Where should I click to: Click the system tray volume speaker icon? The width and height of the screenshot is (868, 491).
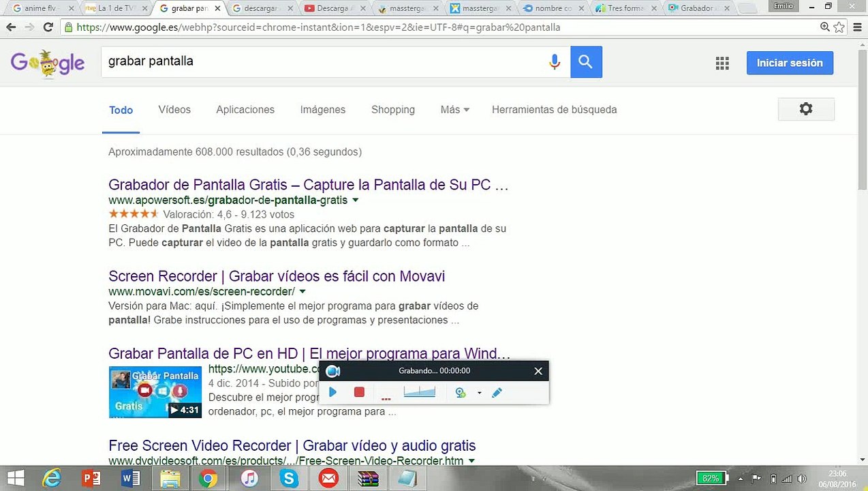pos(801,479)
